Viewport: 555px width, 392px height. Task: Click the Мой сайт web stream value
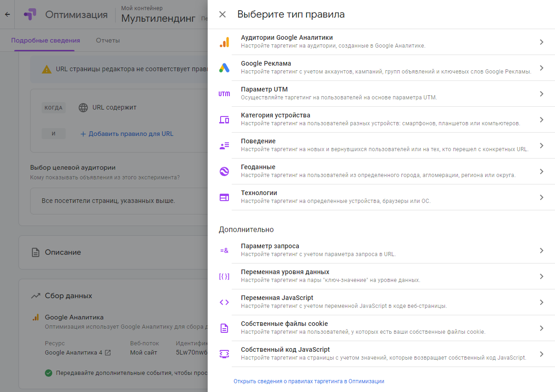144,353
